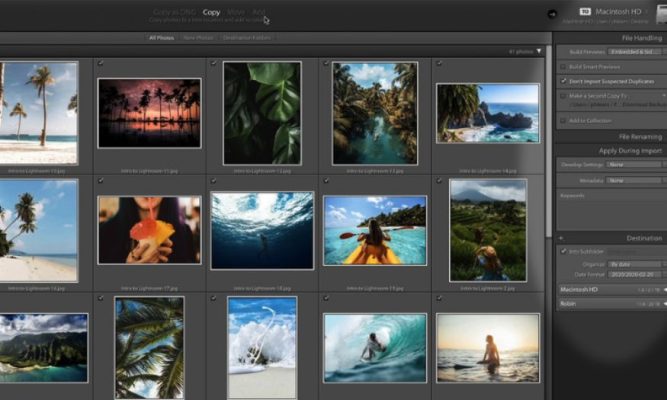Enable the Build Smart Previews checkbox
Screen dimensions: 667x400
pyautogui.click(x=563, y=65)
